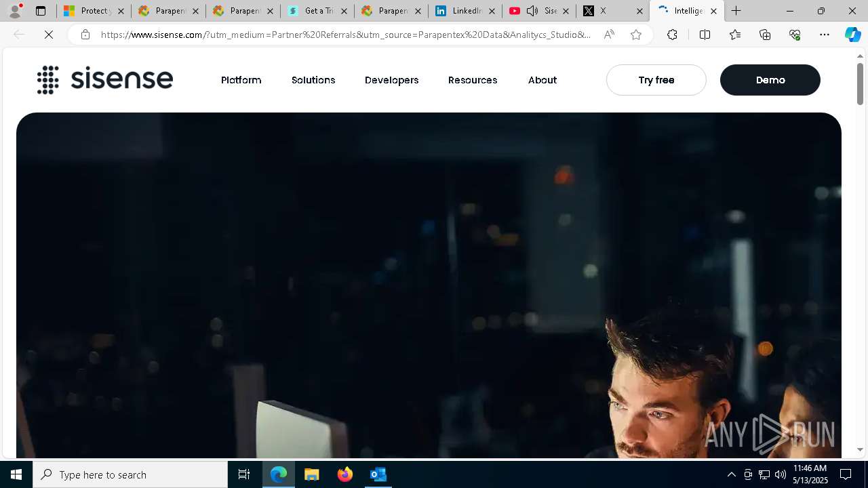
Task: Click the Sisense logo
Action: 105,80
